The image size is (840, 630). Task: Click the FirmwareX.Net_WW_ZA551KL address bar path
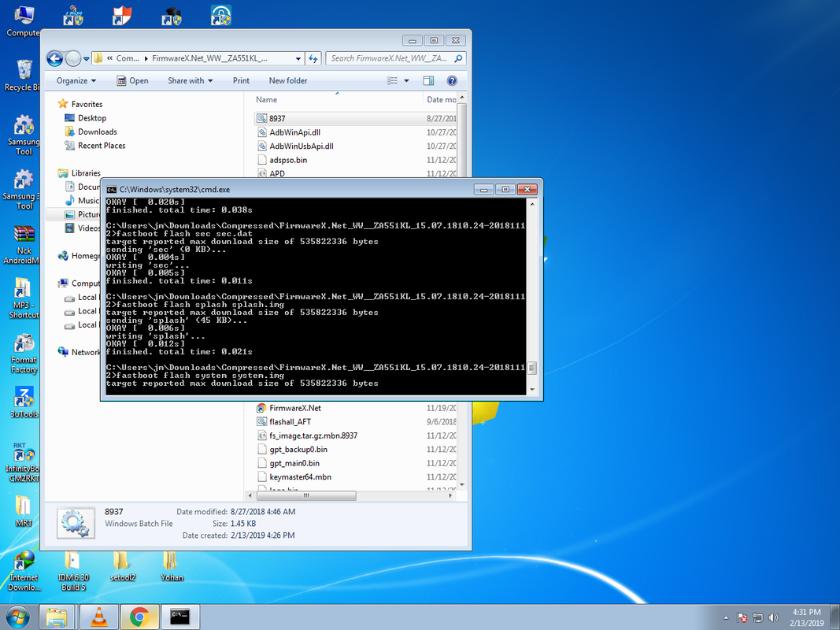pos(209,58)
